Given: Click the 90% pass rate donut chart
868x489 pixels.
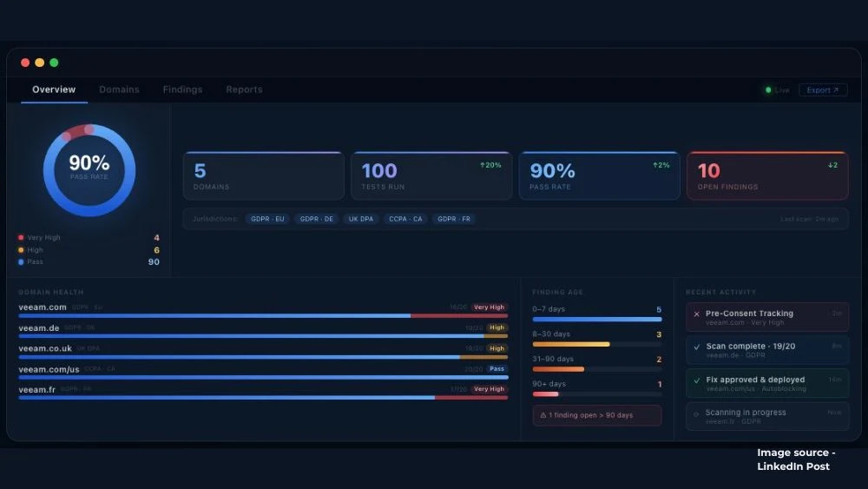Looking at the screenshot, I should [89, 170].
